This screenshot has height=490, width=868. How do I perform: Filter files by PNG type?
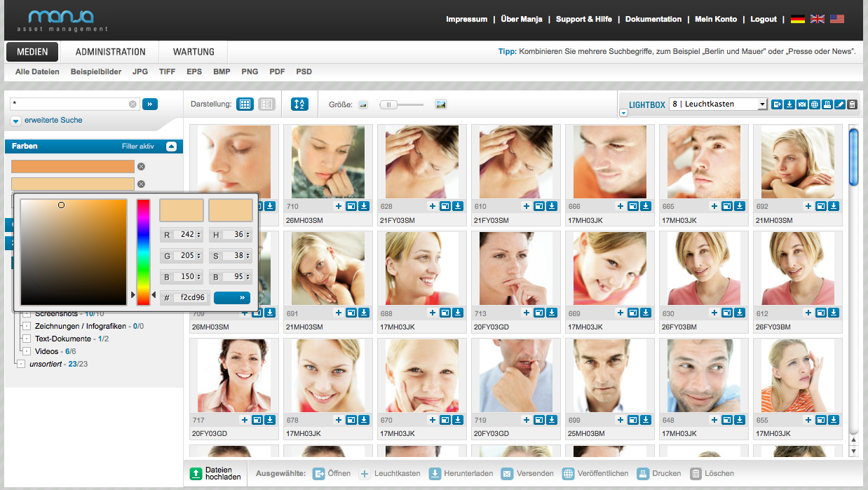pyautogui.click(x=250, y=72)
